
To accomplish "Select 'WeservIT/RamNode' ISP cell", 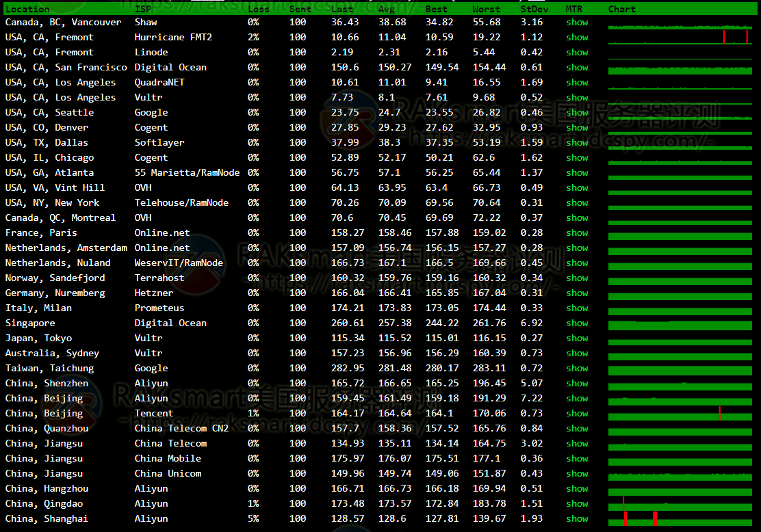I will 179,263.
